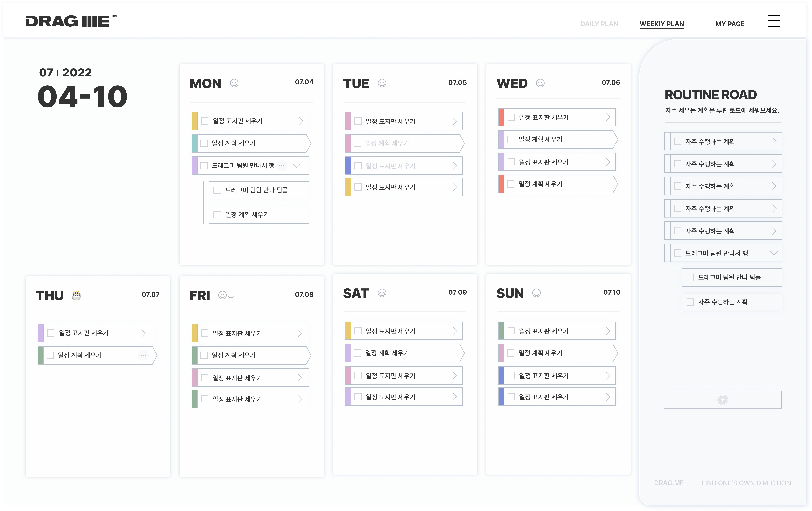Open the three-dot options on Thursday's second task

point(143,355)
